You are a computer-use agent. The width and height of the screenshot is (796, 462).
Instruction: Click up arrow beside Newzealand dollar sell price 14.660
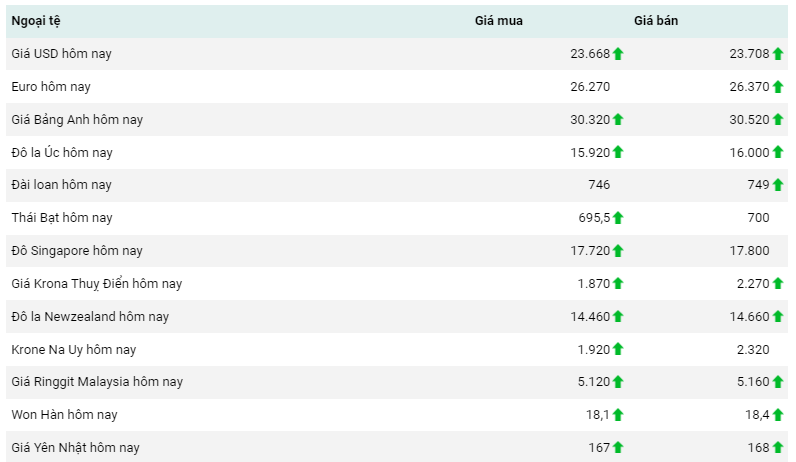pos(778,317)
